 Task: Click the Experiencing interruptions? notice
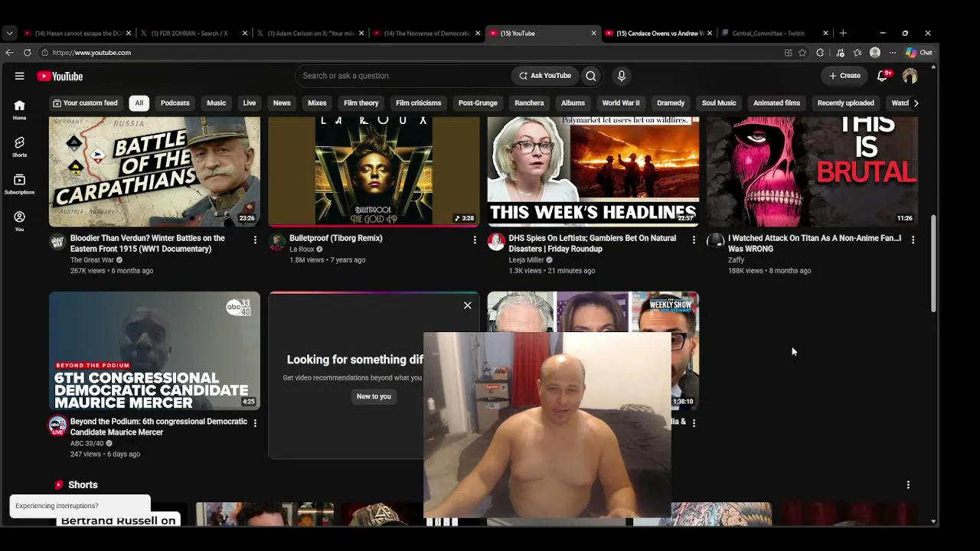pos(80,506)
